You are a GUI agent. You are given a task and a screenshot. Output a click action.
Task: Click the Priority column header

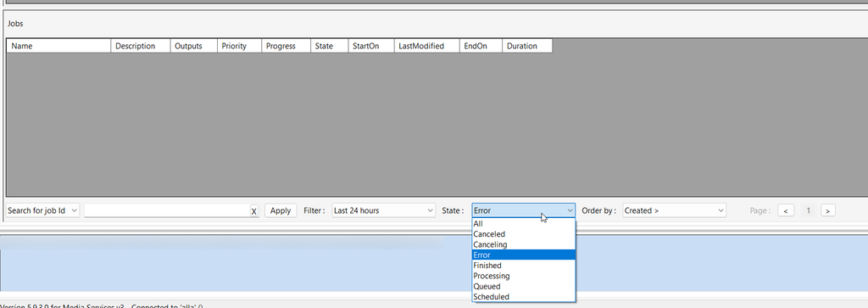pyautogui.click(x=239, y=46)
